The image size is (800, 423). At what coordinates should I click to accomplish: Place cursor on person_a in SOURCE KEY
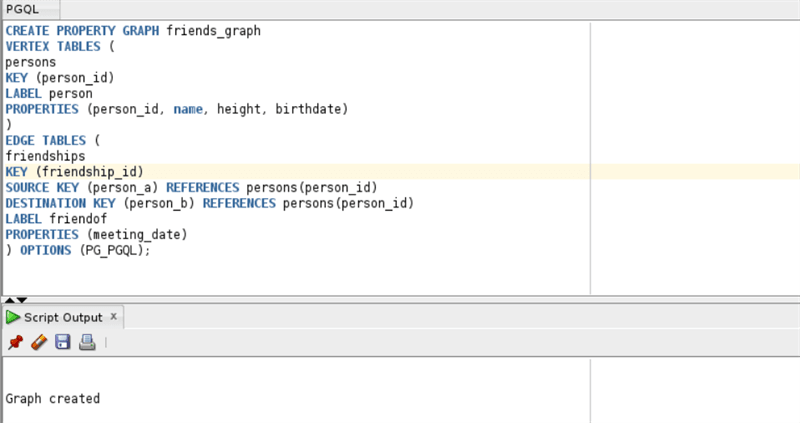[122, 188]
